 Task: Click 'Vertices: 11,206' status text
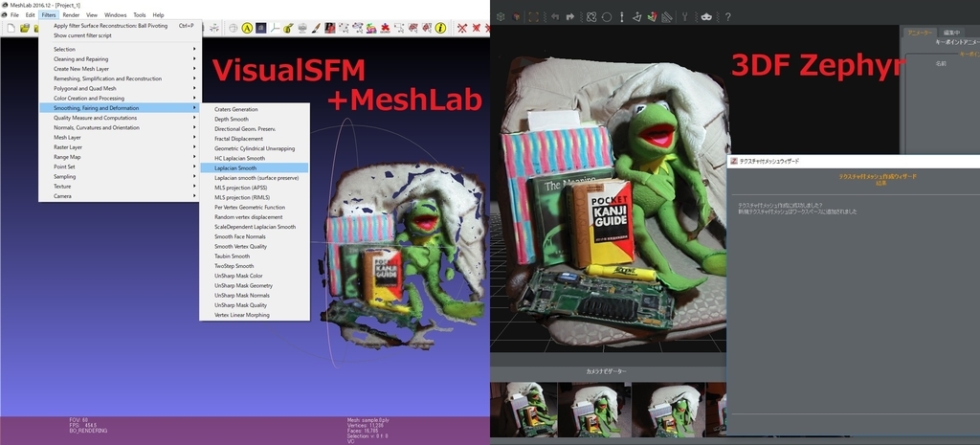(366, 425)
